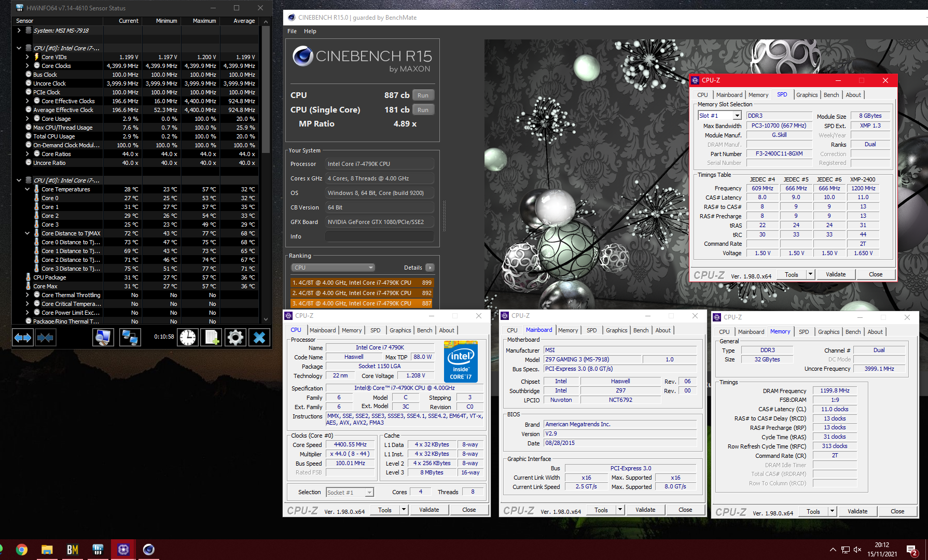Click Validate in SPD CPU-Z window

(x=836, y=274)
